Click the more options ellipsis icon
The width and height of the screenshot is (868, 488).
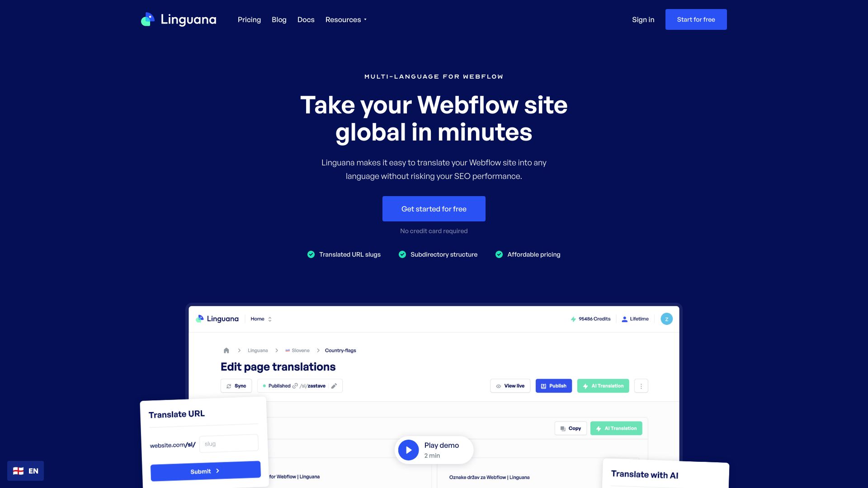[x=641, y=386]
